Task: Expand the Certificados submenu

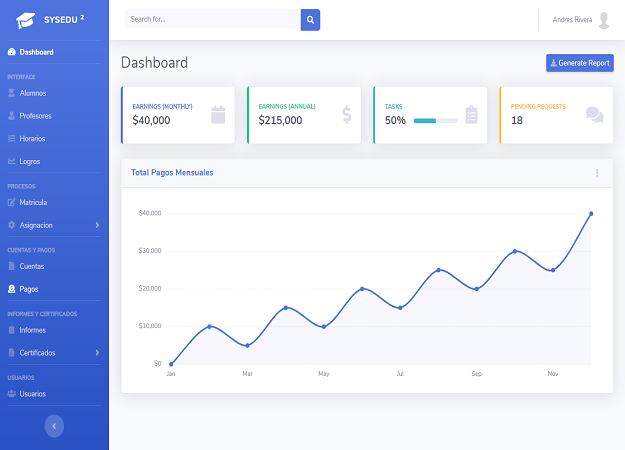Action: 97,353
